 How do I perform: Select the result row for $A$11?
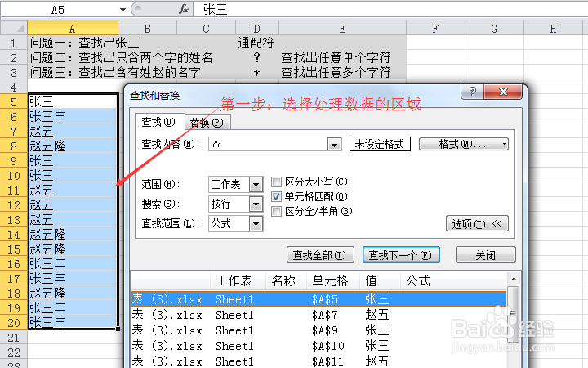pos(318,361)
